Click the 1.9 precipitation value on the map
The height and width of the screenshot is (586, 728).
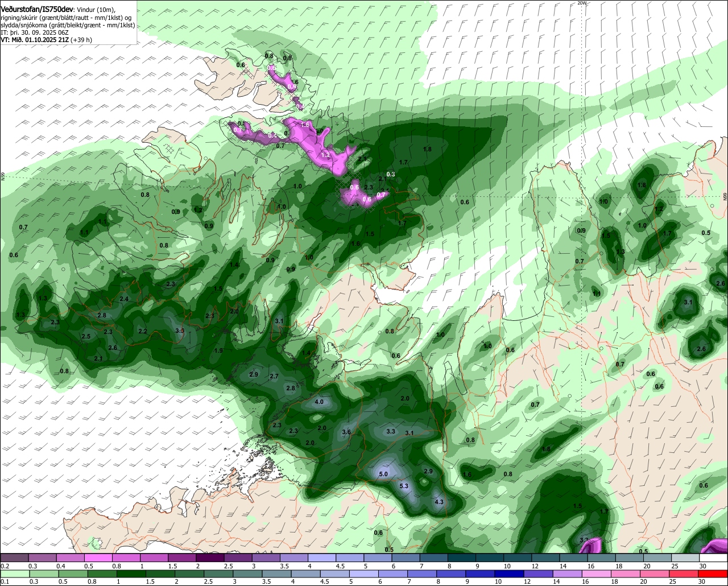click(x=218, y=350)
